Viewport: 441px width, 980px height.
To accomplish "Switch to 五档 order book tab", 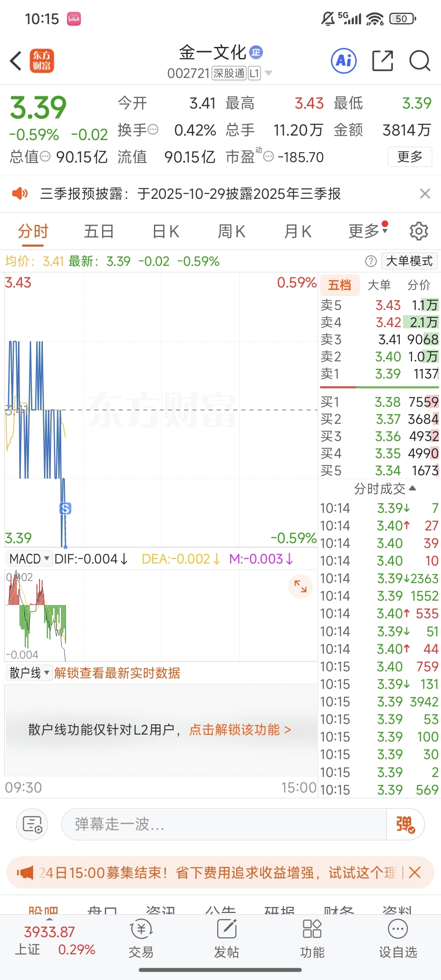I will [x=340, y=285].
